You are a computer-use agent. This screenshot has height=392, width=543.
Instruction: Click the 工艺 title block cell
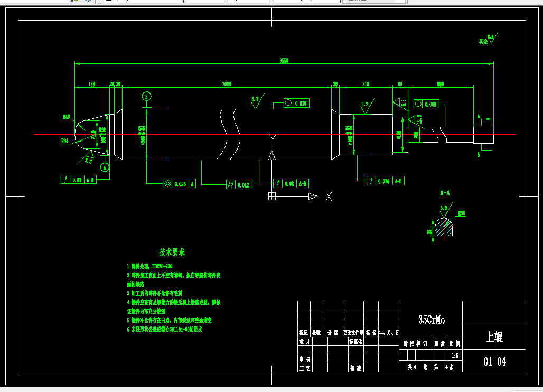[x=305, y=368]
